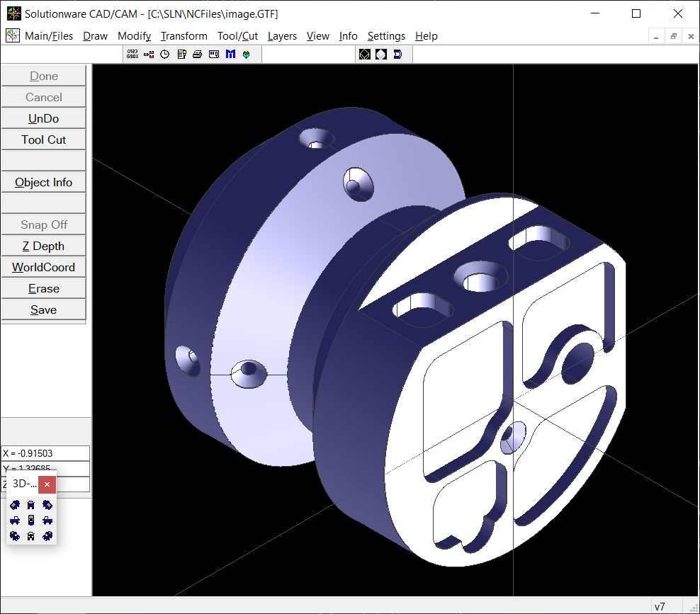Screen dimensions: 700x614
Task: Click the UnDo button
Action: [43, 119]
